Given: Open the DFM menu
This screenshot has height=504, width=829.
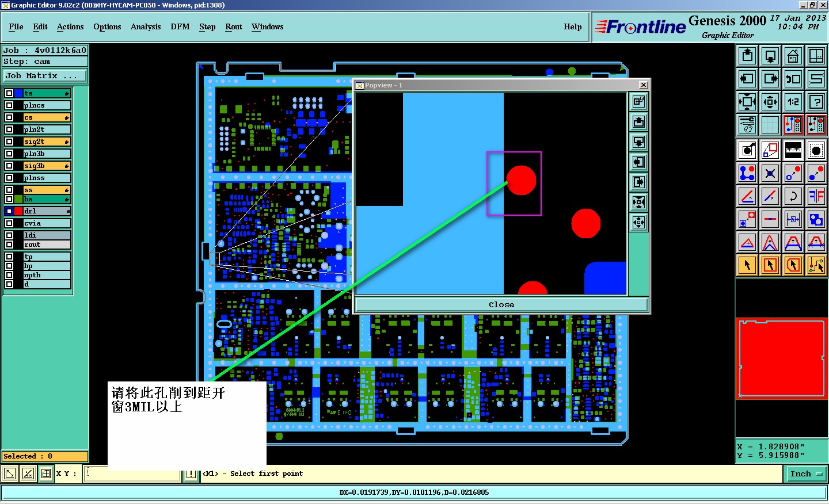Looking at the screenshot, I should (180, 27).
